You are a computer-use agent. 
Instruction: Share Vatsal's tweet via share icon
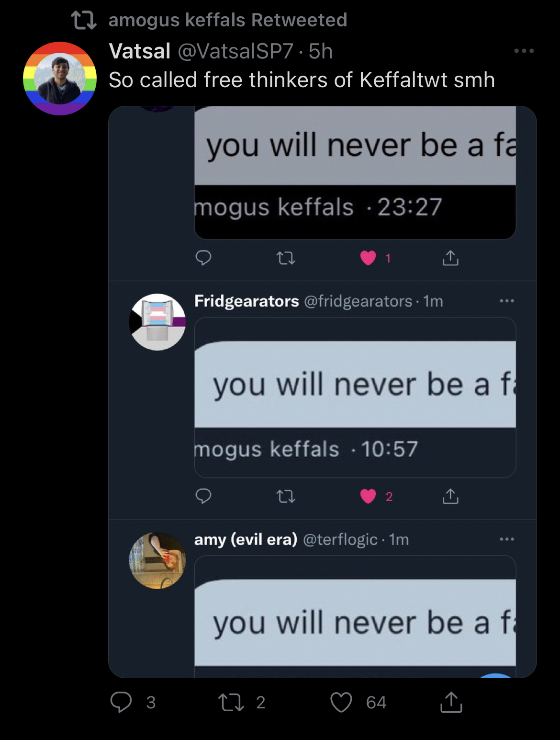pos(451,702)
